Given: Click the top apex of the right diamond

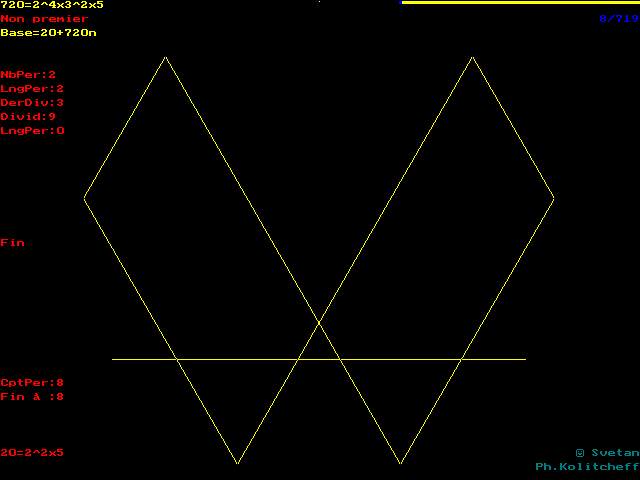Looking at the screenshot, I should 472,57.
